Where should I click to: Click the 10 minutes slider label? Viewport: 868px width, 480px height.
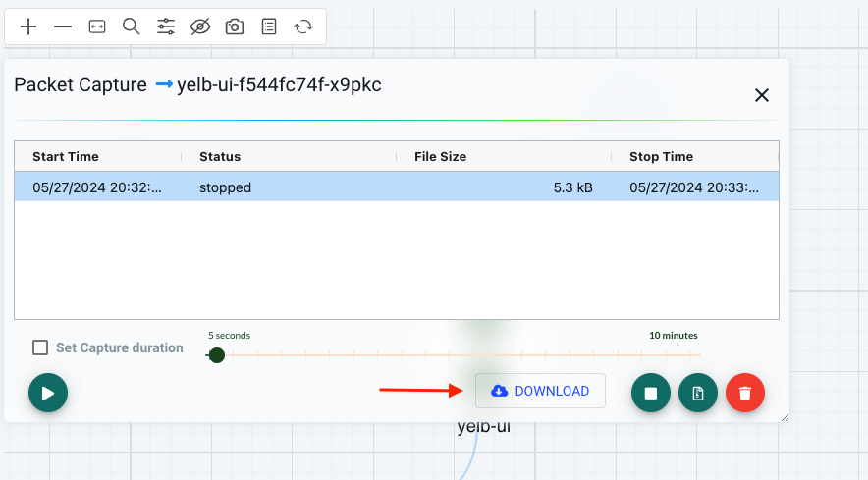674,335
